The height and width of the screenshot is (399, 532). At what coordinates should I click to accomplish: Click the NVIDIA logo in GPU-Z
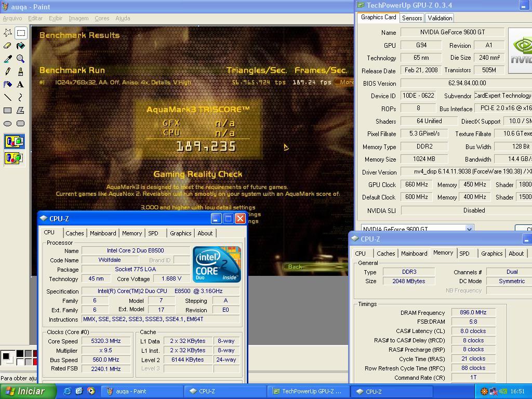521,51
